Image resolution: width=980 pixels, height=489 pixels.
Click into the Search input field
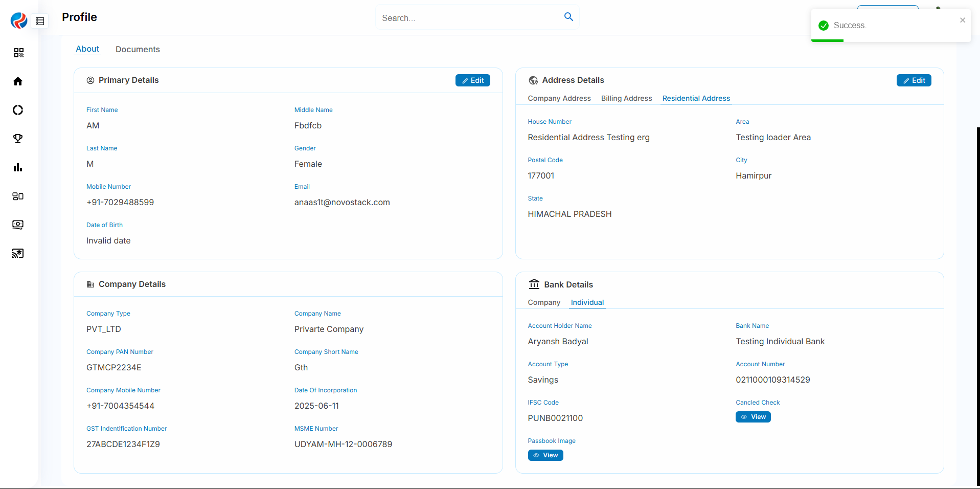[x=468, y=18]
